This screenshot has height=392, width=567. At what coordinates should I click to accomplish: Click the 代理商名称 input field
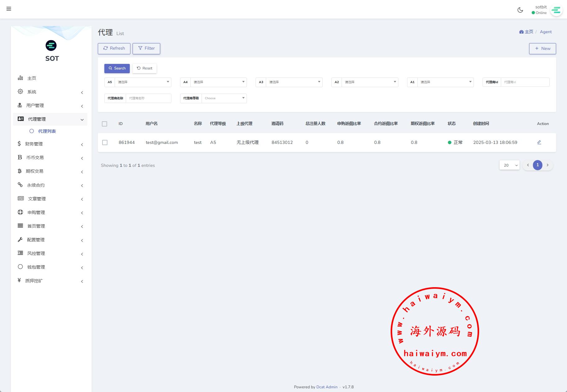[x=148, y=98]
